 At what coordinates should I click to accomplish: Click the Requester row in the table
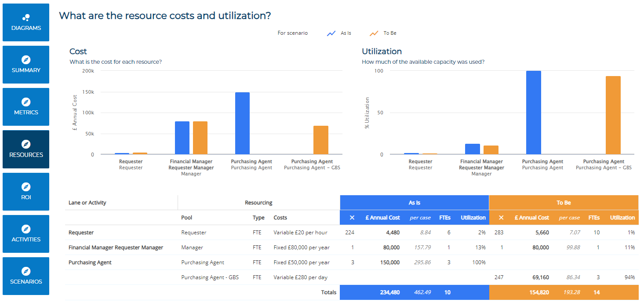coord(81,233)
